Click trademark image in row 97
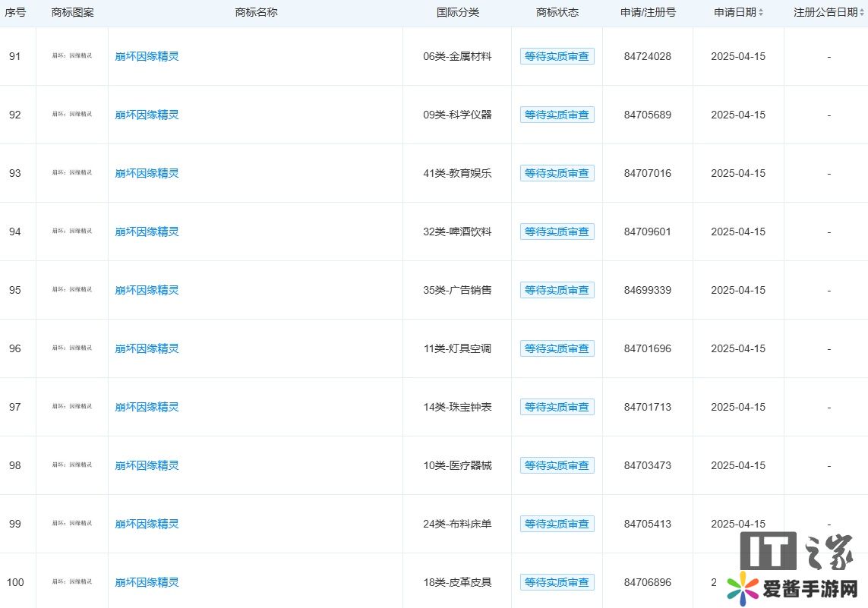The image size is (868, 608). 72,407
